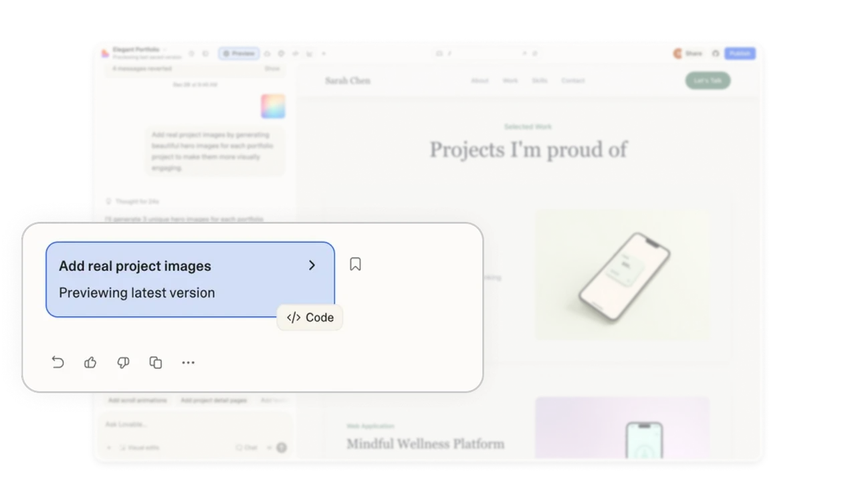Copy the response using the copy icon
The height and width of the screenshot is (504, 856).
[x=155, y=362]
